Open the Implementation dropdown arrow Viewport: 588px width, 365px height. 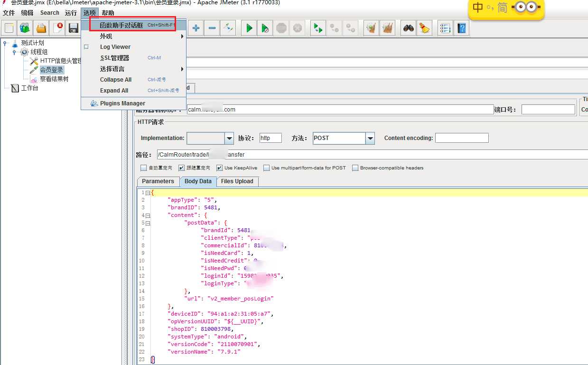click(229, 138)
